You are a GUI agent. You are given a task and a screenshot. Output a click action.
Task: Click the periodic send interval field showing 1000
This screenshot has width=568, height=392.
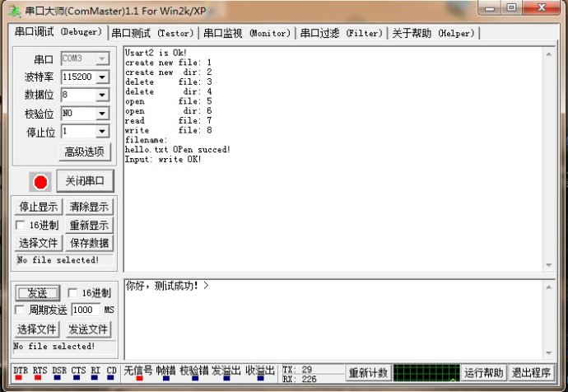[x=85, y=310]
